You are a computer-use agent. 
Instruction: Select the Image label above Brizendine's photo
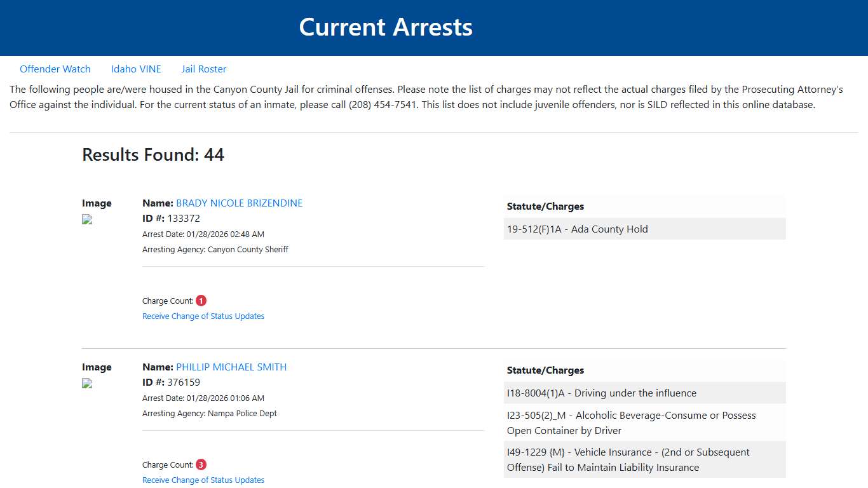click(97, 203)
